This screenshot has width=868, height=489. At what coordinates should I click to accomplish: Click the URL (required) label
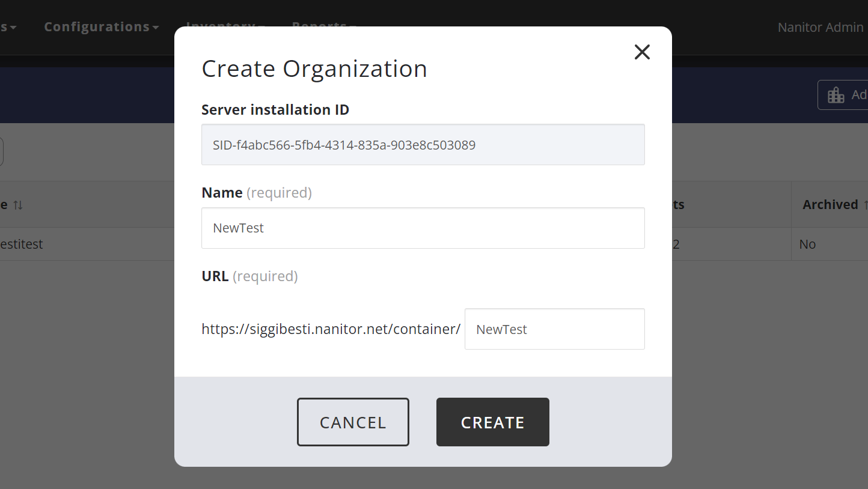249,276
